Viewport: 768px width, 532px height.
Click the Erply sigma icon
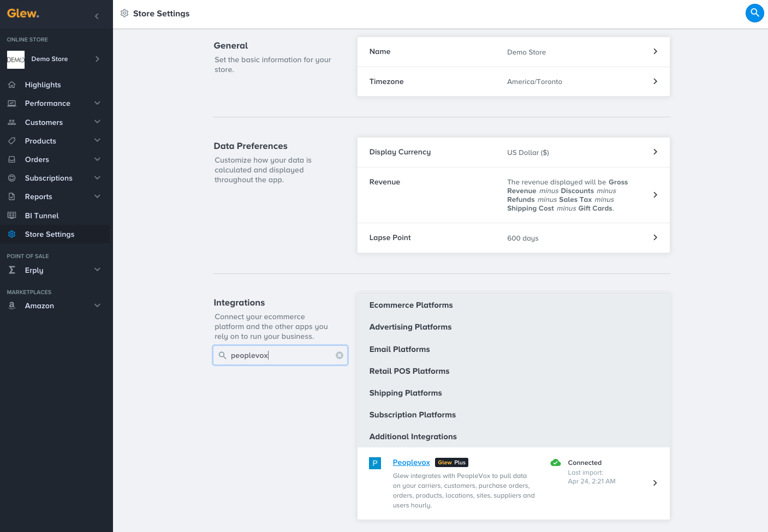(12, 270)
